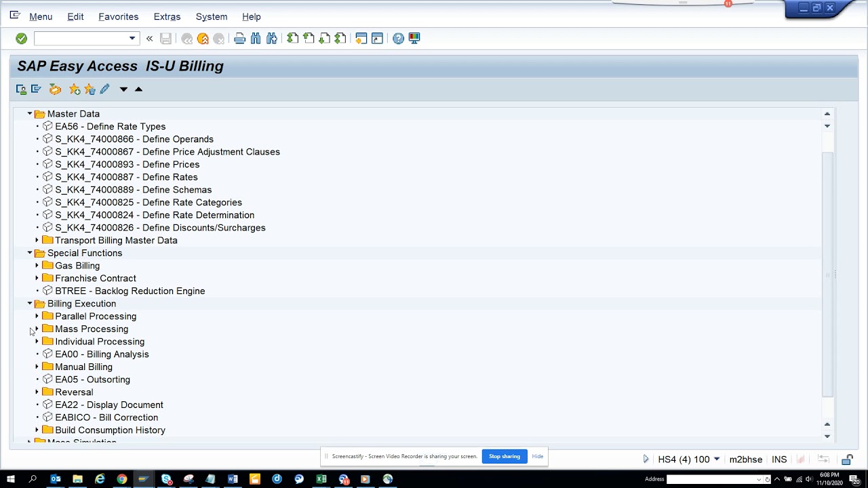This screenshot has height=488, width=868.
Task: Click the move favorites down black arrow
Action: pyautogui.click(x=123, y=89)
